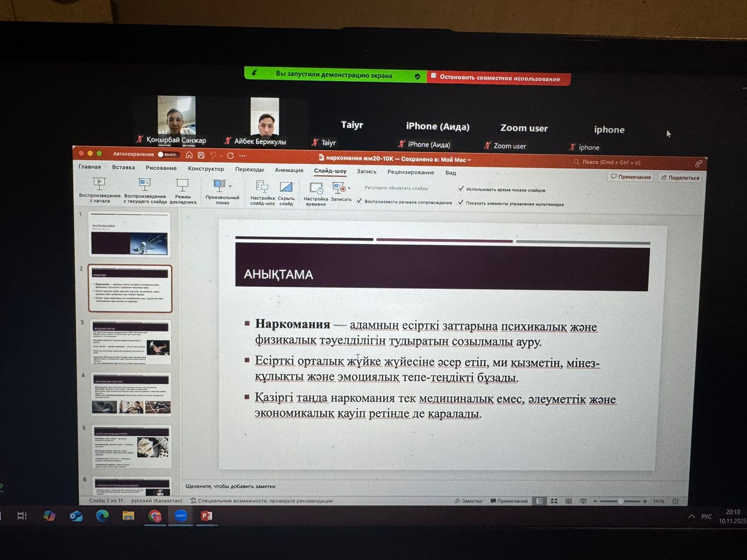Open the Анимация ribbon tab
Image resolution: width=747 pixels, height=560 pixels.
289,170
